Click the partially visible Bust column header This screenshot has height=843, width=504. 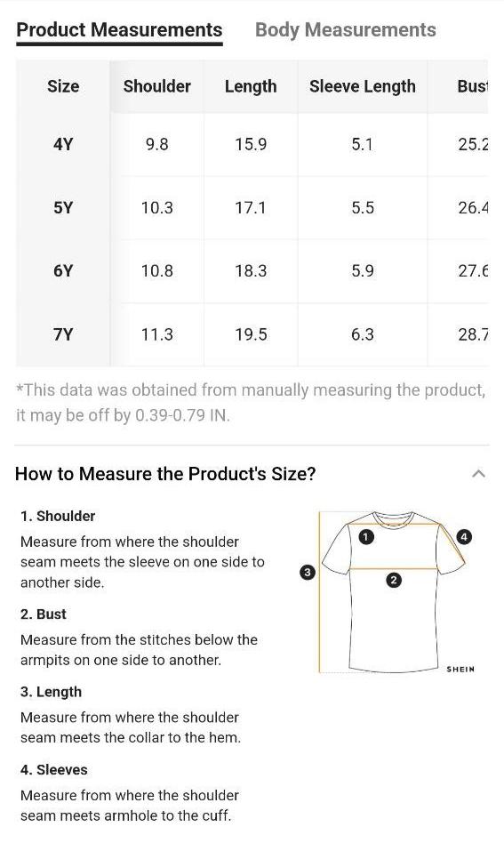point(472,86)
